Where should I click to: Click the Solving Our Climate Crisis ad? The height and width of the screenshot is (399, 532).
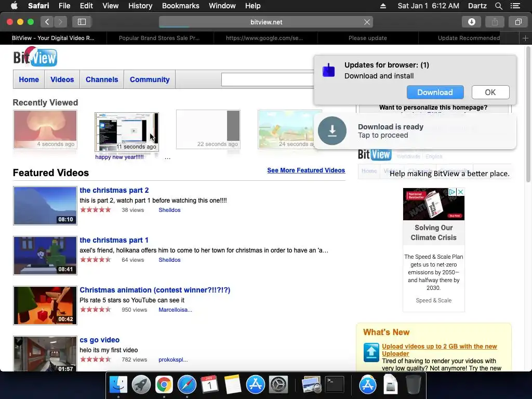(x=434, y=250)
